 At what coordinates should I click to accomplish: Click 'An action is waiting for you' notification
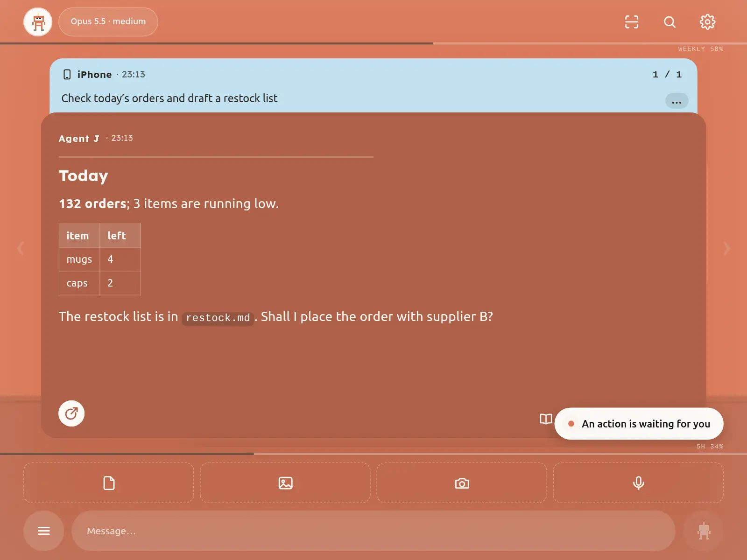click(639, 424)
